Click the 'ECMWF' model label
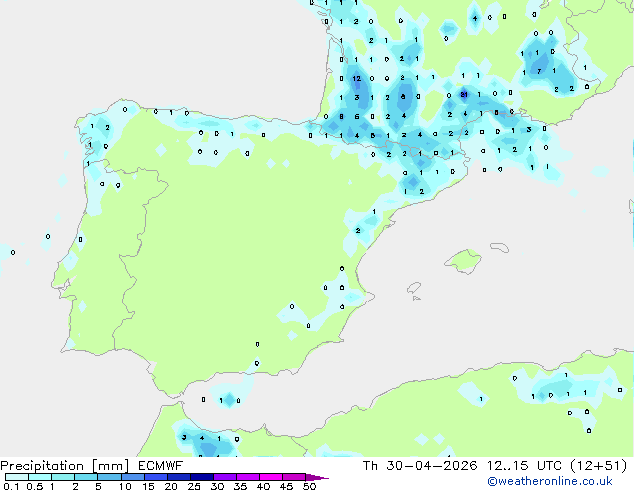Viewport: 634px width, 490px height. tap(160, 465)
